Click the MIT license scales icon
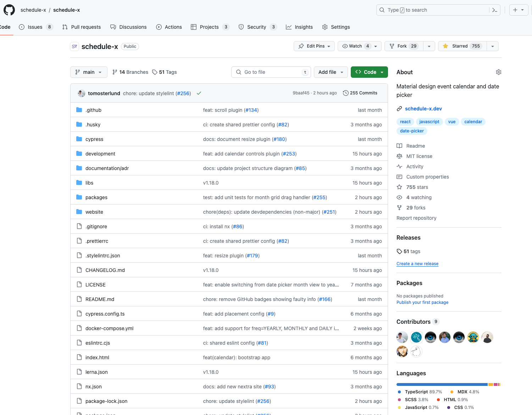This screenshot has height=415, width=532. tap(399, 156)
